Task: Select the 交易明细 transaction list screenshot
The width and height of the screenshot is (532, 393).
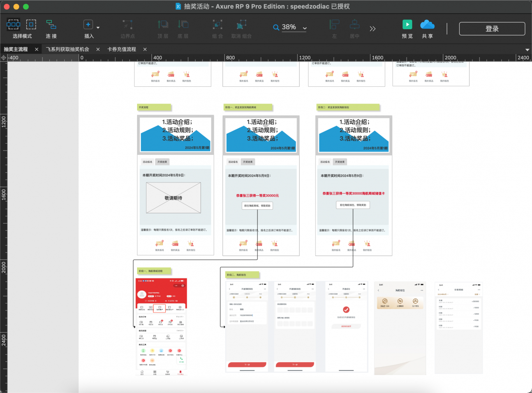Action: tap(459, 328)
